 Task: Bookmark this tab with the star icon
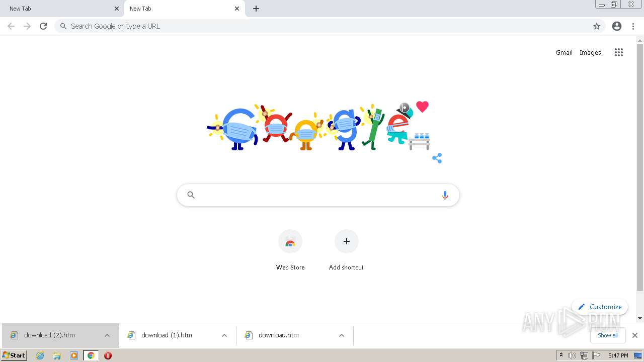(597, 26)
